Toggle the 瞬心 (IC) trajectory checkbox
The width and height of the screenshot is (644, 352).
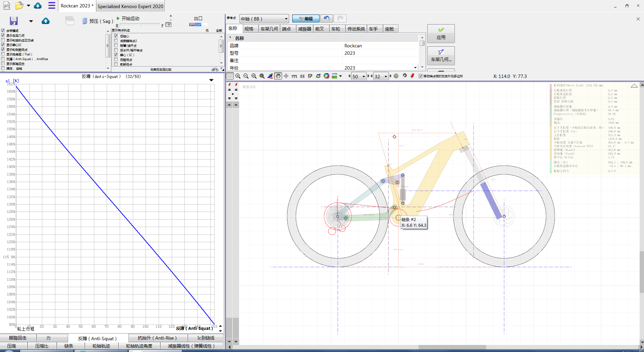click(116, 55)
